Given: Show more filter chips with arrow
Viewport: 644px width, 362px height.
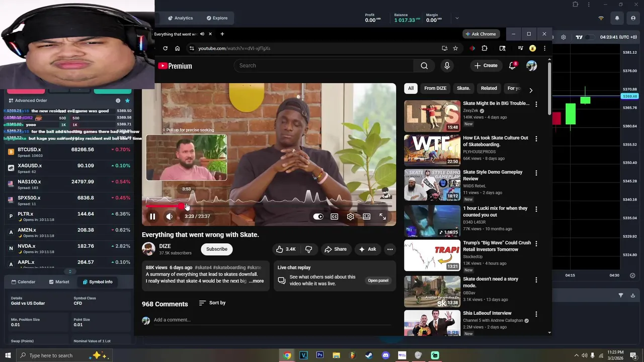Looking at the screenshot, I should click(x=531, y=90).
